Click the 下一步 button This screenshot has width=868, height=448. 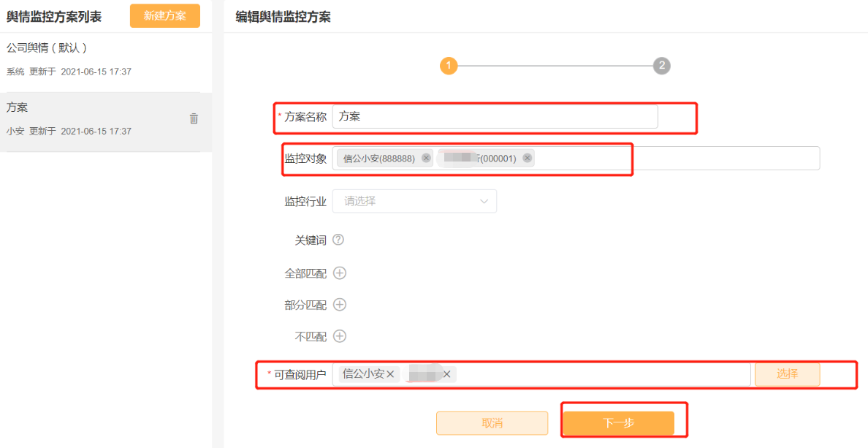pos(618,423)
